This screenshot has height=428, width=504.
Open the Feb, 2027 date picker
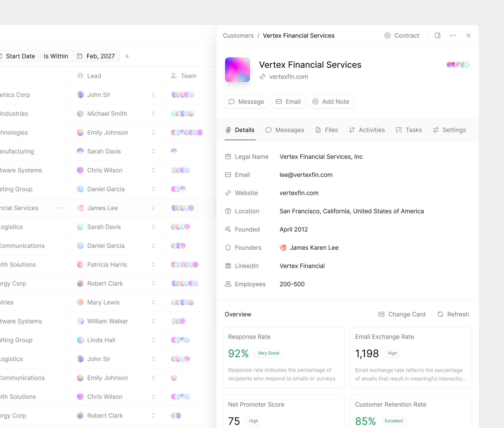tap(96, 56)
